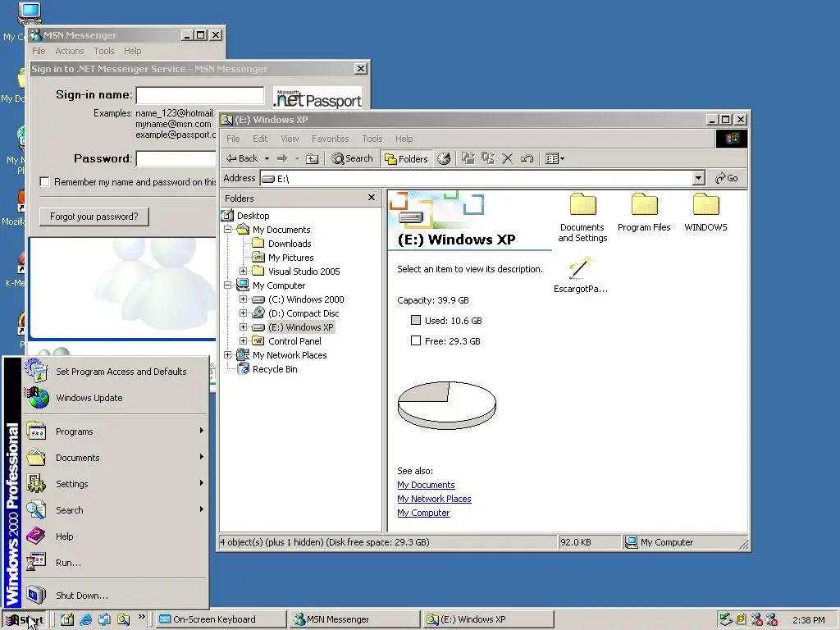Viewport: 840px width, 630px height.
Task: Close the Folders pane with X
Action: click(372, 198)
